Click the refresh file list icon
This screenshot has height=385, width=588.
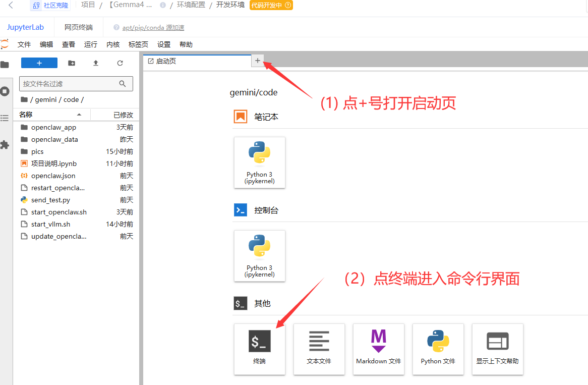[x=120, y=63]
